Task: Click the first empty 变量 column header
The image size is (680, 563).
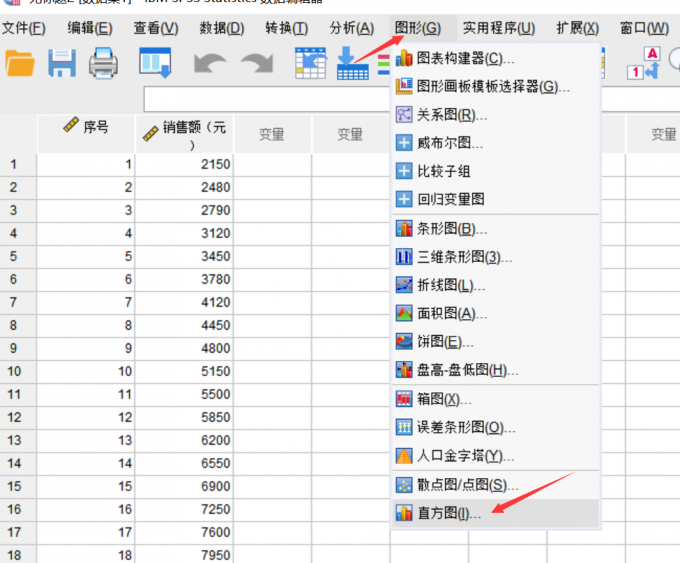Action: pos(272,134)
